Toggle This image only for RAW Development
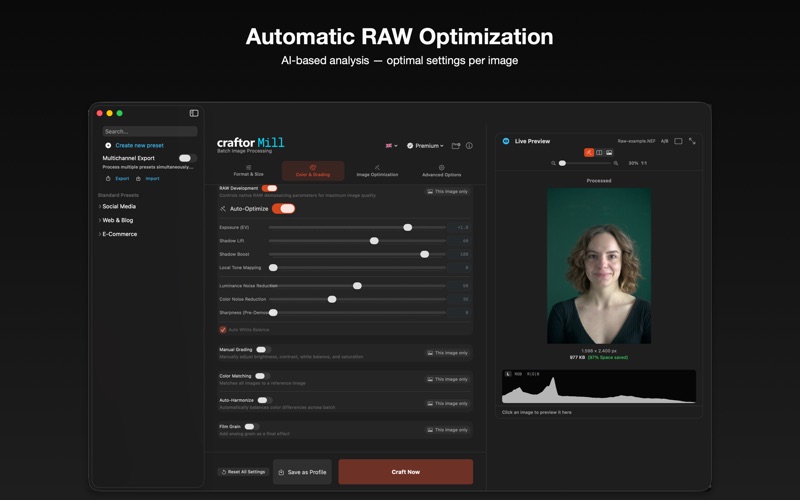 coord(447,192)
